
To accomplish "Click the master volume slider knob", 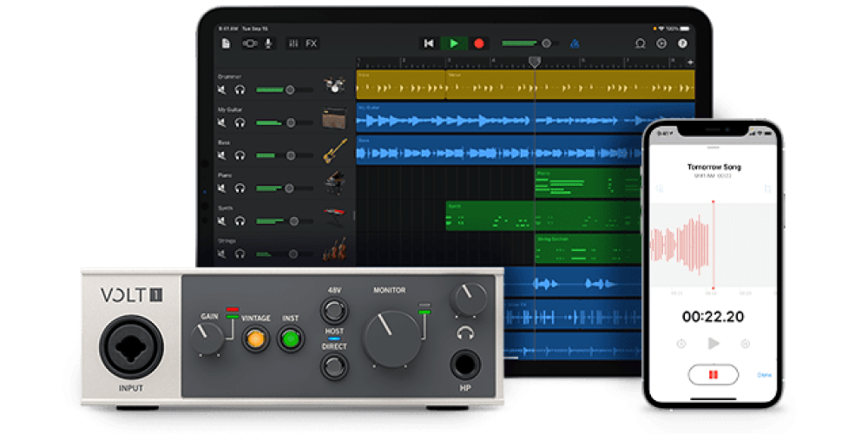I will pos(547,43).
